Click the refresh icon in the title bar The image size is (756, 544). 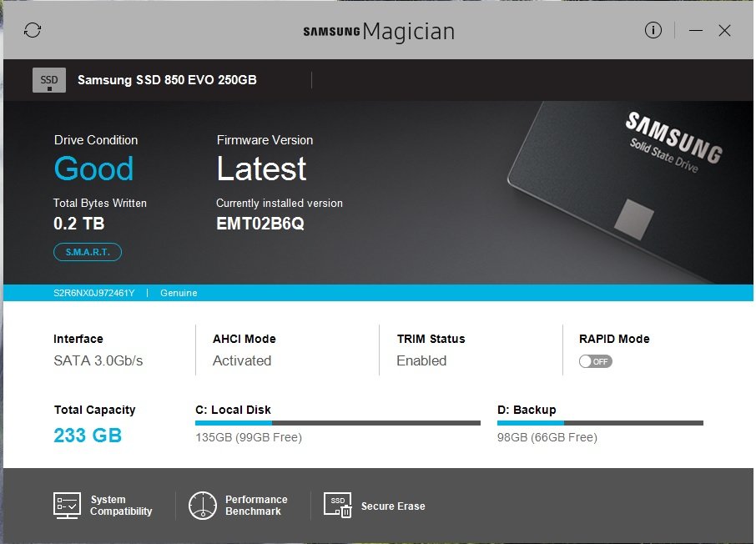pos(33,30)
